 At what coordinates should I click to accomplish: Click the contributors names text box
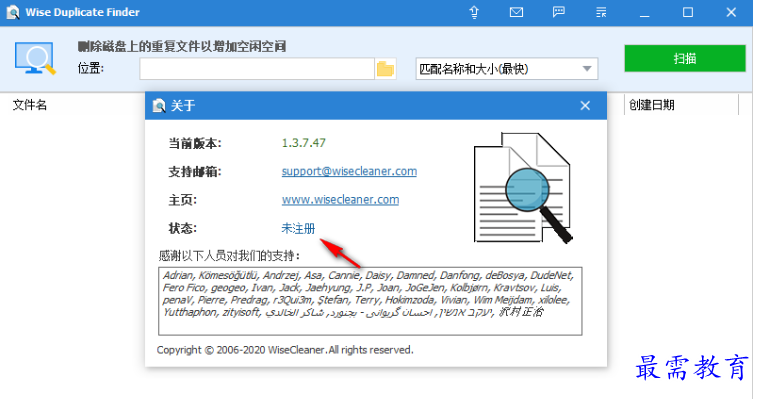(x=370, y=301)
